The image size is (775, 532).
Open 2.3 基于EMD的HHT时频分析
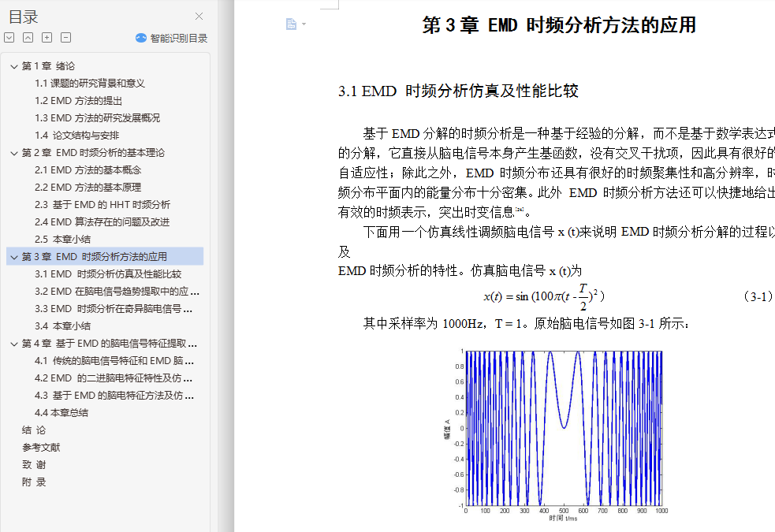(x=102, y=204)
